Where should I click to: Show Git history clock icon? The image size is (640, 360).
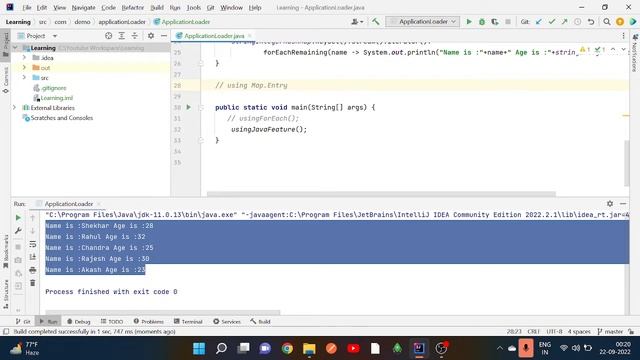click(x=578, y=22)
